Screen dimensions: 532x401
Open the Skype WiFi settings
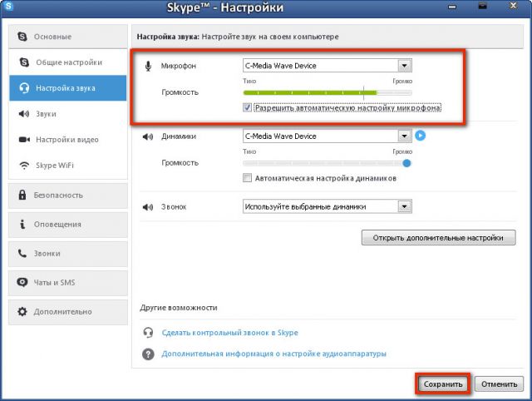(x=68, y=166)
